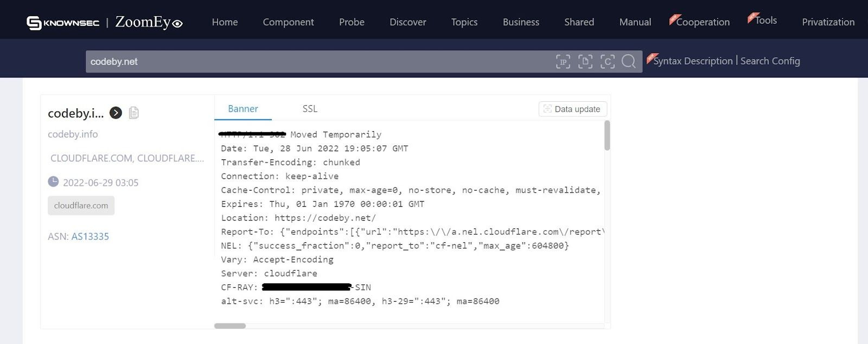
Task: Open the Business menu item
Action: pyautogui.click(x=521, y=22)
